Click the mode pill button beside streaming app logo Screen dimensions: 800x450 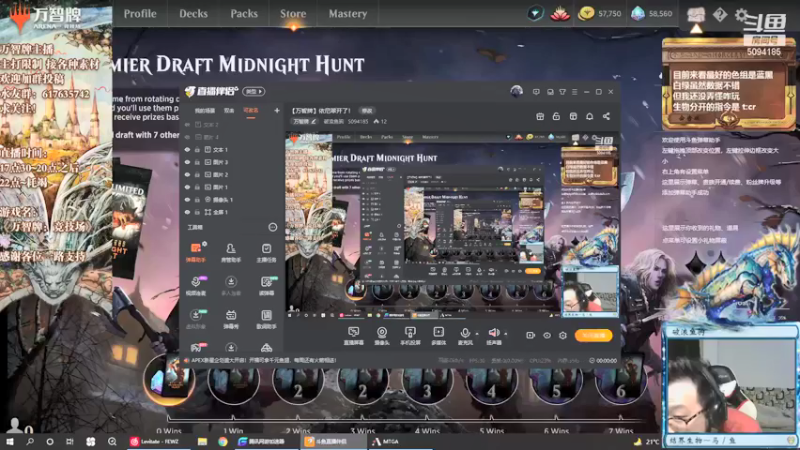point(254,91)
